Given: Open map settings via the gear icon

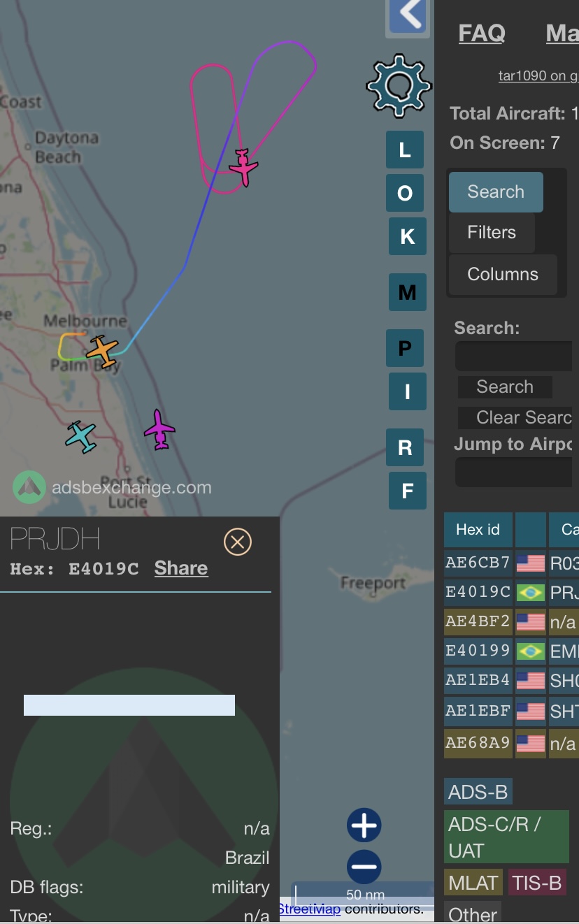Looking at the screenshot, I should pyautogui.click(x=399, y=85).
